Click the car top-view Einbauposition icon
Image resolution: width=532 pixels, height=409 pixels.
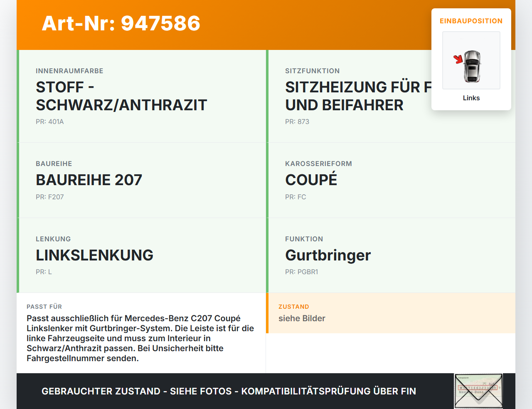[x=471, y=60]
